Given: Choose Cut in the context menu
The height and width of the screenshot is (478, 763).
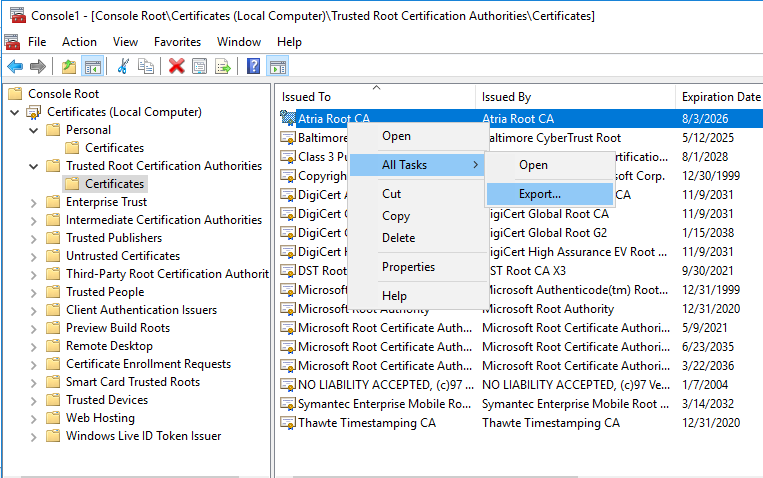Looking at the screenshot, I should (x=418, y=194).
